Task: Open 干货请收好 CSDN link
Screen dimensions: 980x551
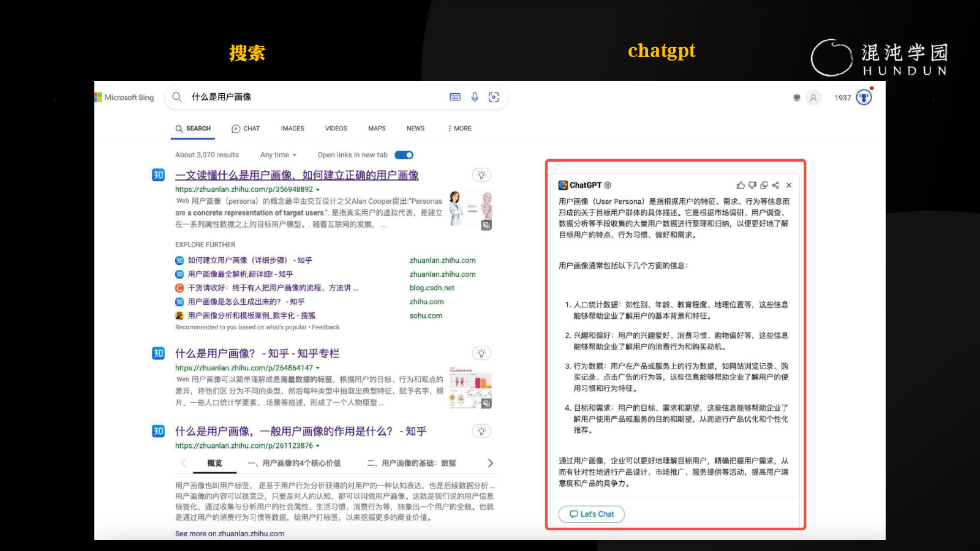Action: click(x=273, y=288)
